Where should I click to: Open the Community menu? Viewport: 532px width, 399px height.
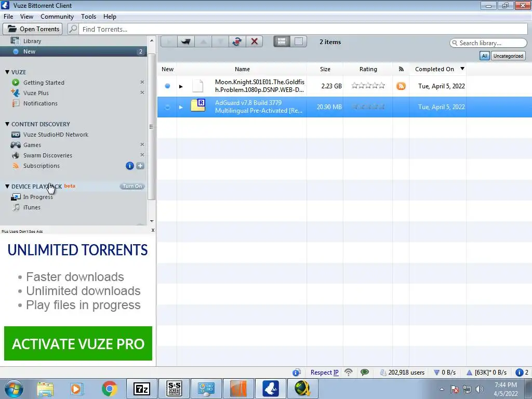(57, 16)
